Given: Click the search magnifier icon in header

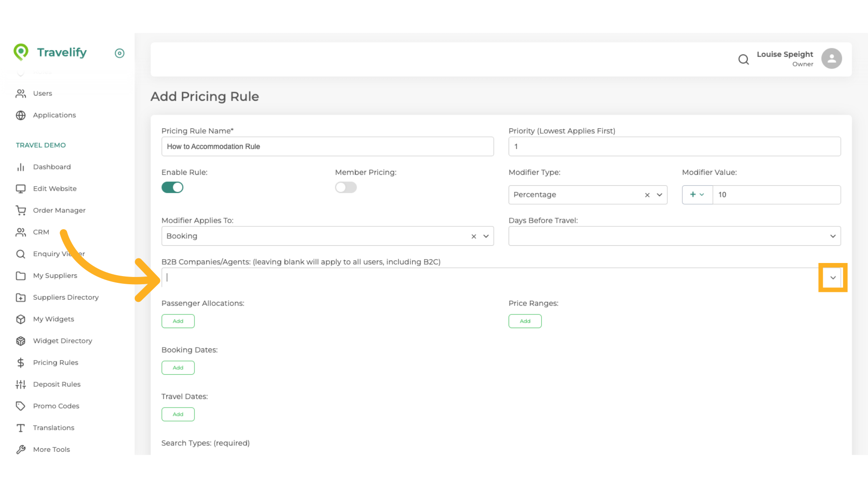Looking at the screenshot, I should coord(743,59).
